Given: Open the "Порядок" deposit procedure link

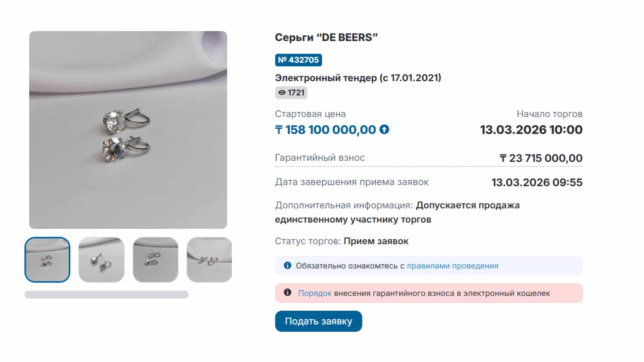Looking at the screenshot, I should point(315,293).
